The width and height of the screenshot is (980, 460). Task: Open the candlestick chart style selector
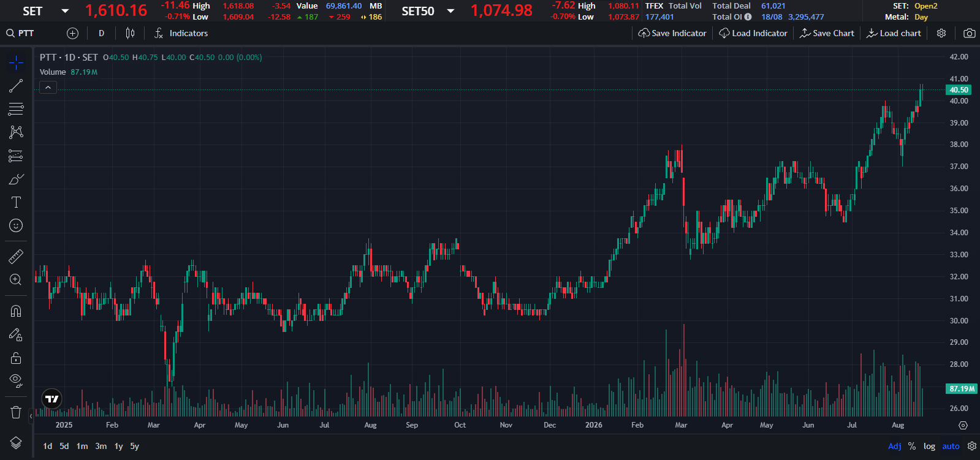tap(130, 33)
